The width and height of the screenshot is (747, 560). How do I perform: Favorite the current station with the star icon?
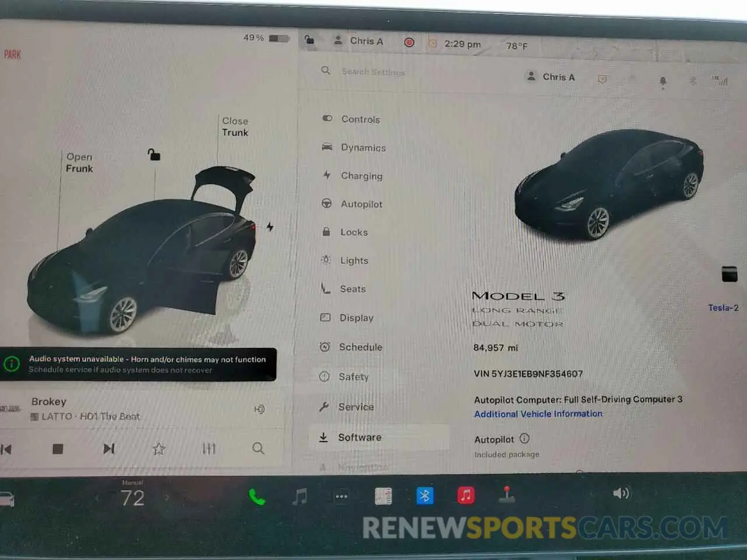pyautogui.click(x=159, y=448)
